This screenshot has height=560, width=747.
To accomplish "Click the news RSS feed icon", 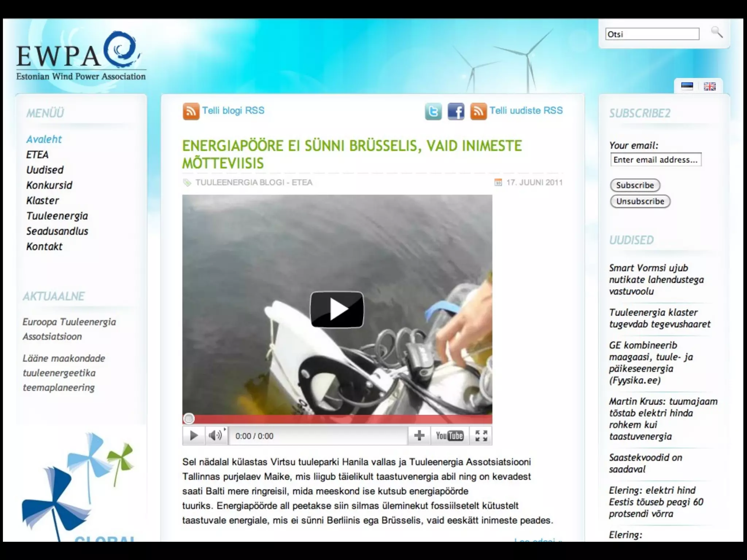I will 479,111.
